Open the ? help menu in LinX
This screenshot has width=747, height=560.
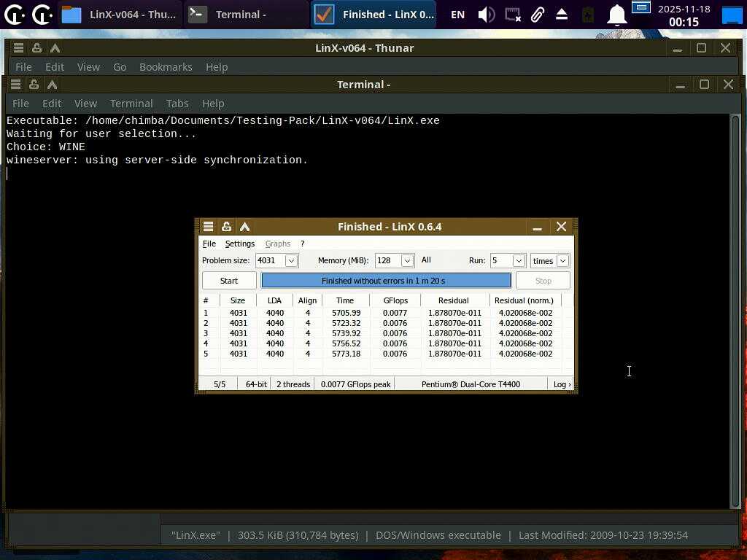point(303,244)
